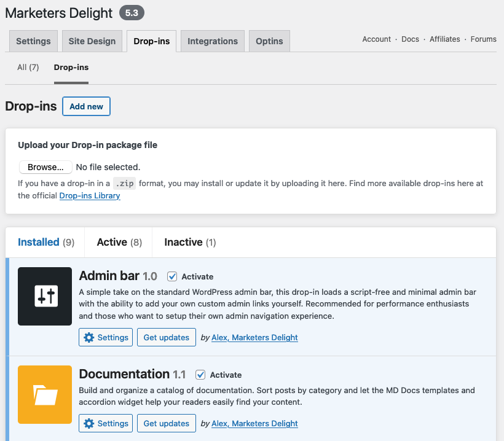Click the Add new button
Image resolution: width=504 pixels, height=441 pixels.
(86, 106)
